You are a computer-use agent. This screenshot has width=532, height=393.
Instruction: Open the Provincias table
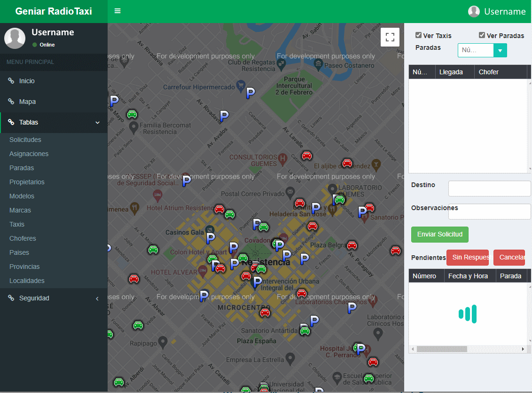pyautogui.click(x=24, y=267)
